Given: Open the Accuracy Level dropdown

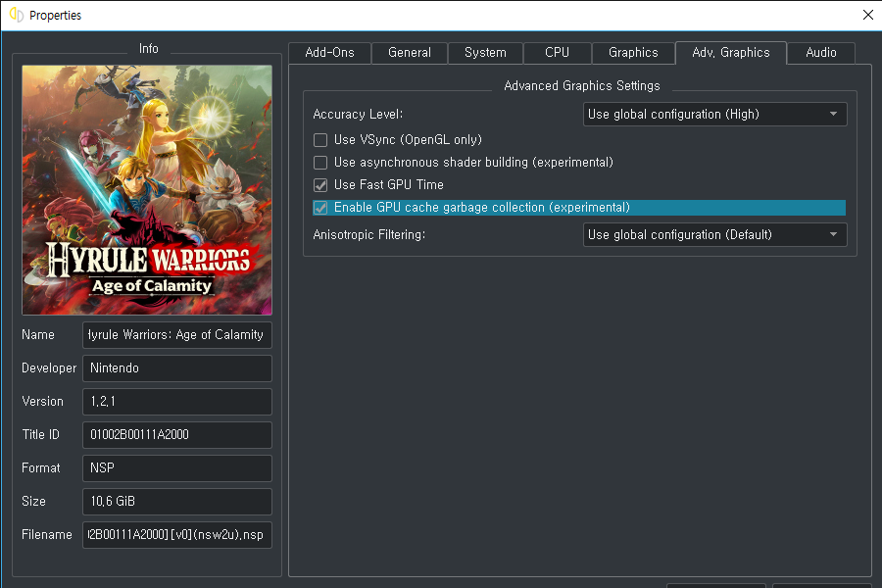Looking at the screenshot, I should pyautogui.click(x=715, y=115).
